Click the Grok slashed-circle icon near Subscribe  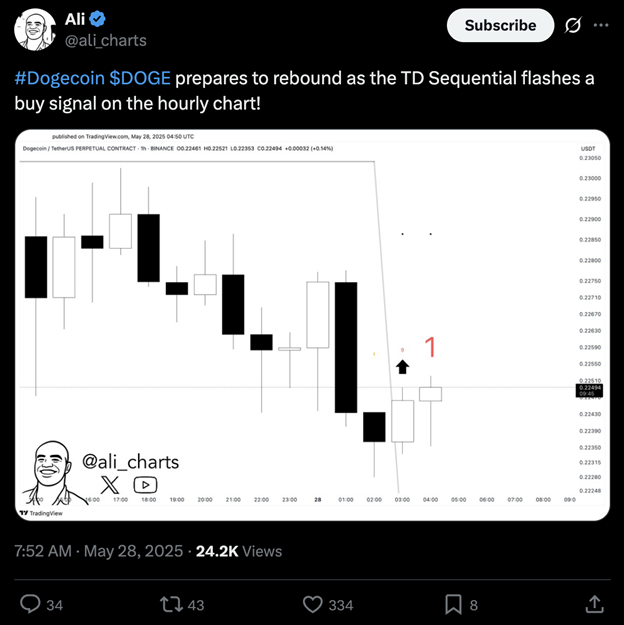pyautogui.click(x=574, y=25)
